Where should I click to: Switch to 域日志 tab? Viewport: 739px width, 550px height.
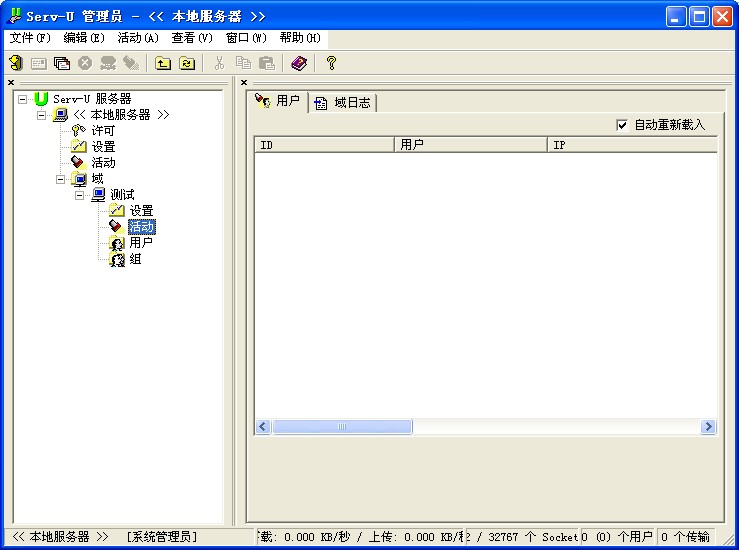click(x=343, y=103)
